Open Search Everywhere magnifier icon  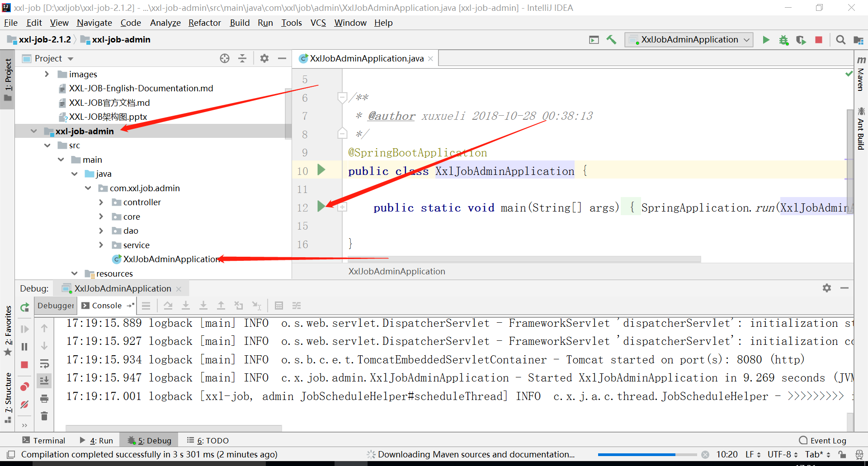coord(840,40)
